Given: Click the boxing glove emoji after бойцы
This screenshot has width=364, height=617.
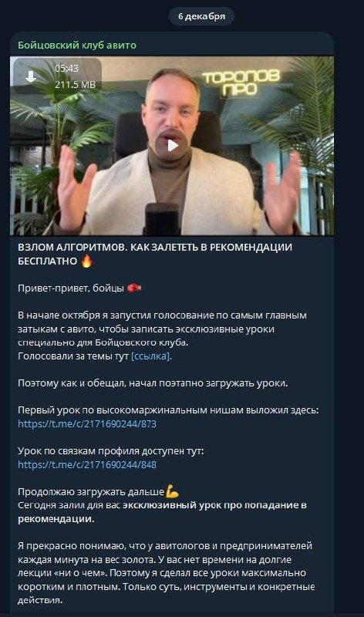Looking at the screenshot, I should click(x=134, y=288).
